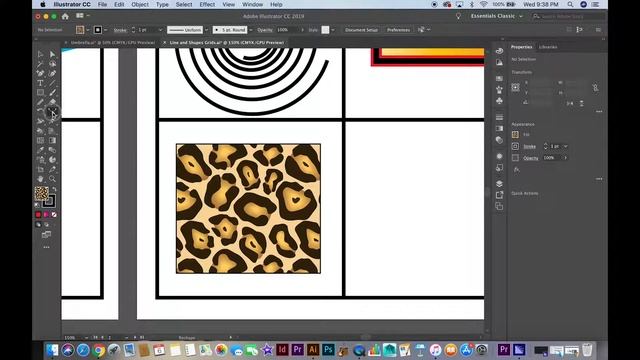Click the leopard pattern Fill swatch in toolbar
This screenshot has height=360, width=640.
coord(42,193)
